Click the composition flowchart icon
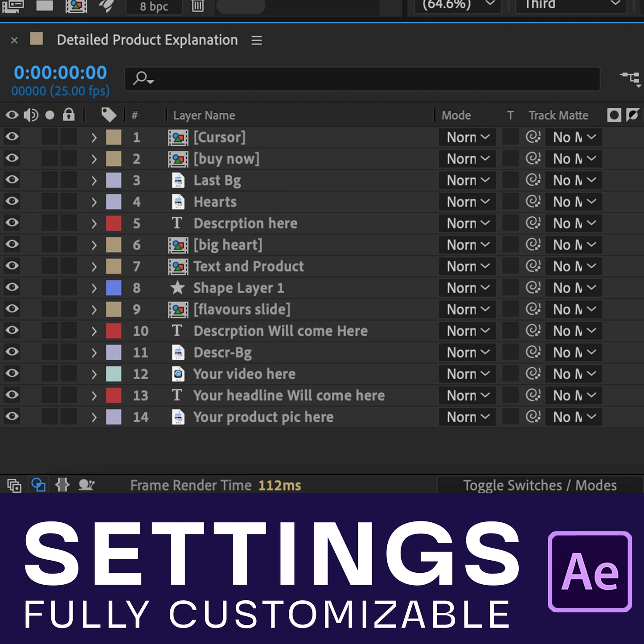The image size is (644, 644). coord(630,79)
